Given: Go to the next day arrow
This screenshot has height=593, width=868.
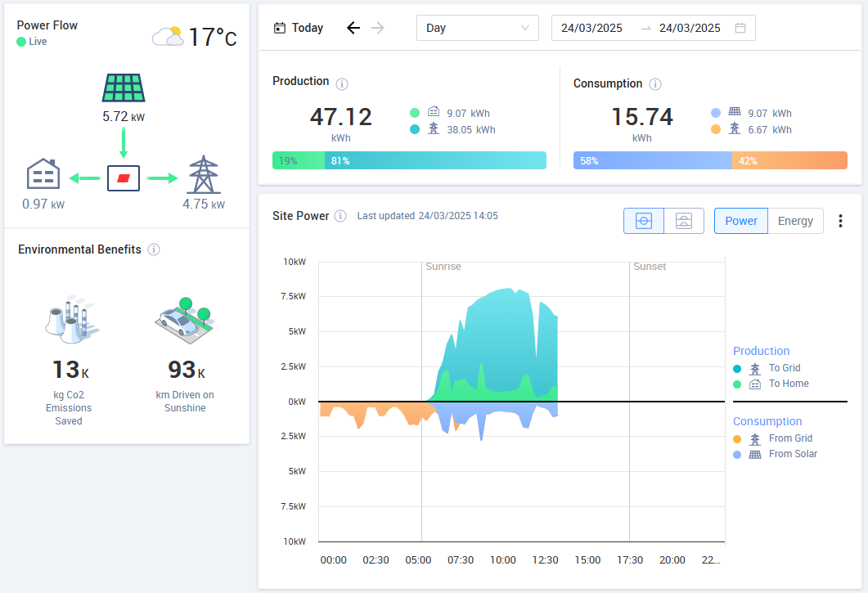Looking at the screenshot, I should pyautogui.click(x=377, y=28).
